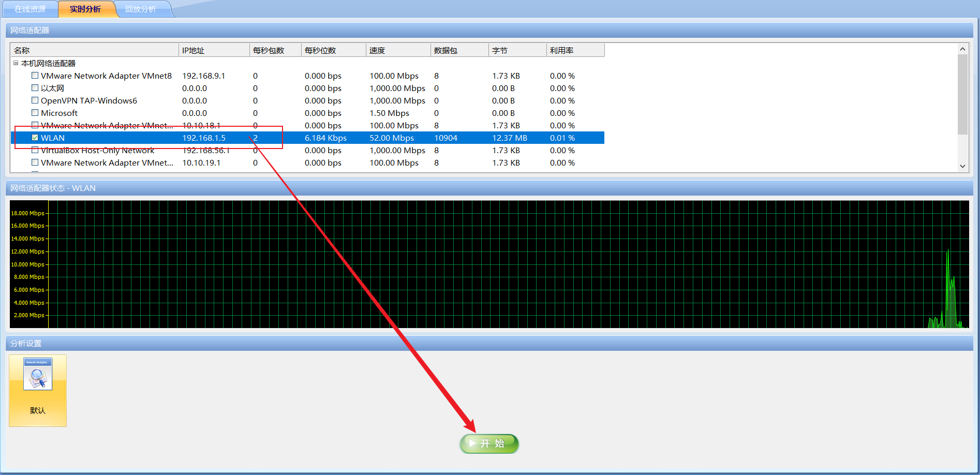Select the OpenVPN TAP-Windows6 row name
Viewport: 980px width, 475px height.
pos(89,100)
